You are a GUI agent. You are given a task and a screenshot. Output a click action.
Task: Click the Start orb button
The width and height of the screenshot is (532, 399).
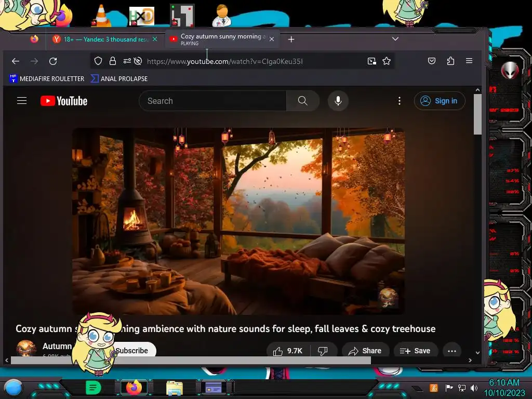tap(14, 388)
